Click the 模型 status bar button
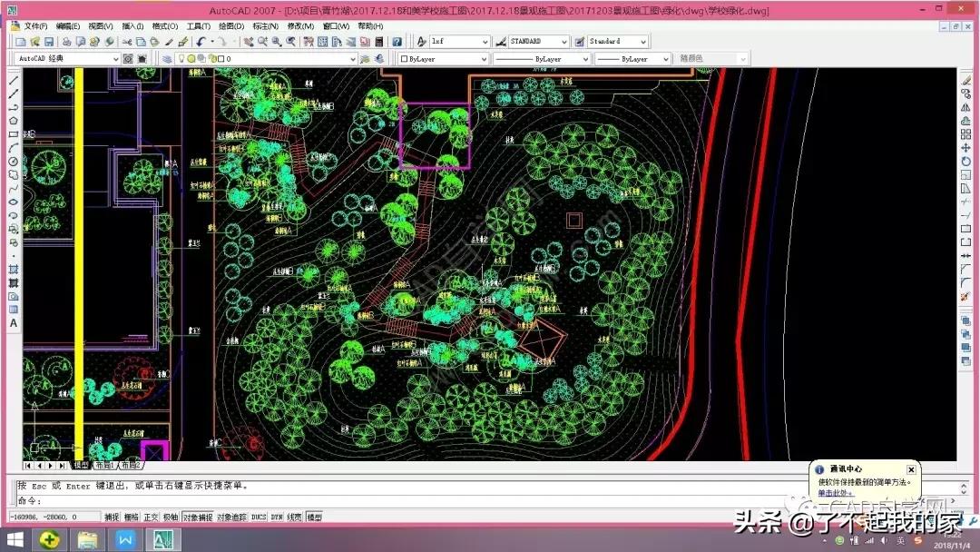Viewport: 980px width, 552px height. click(x=314, y=517)
